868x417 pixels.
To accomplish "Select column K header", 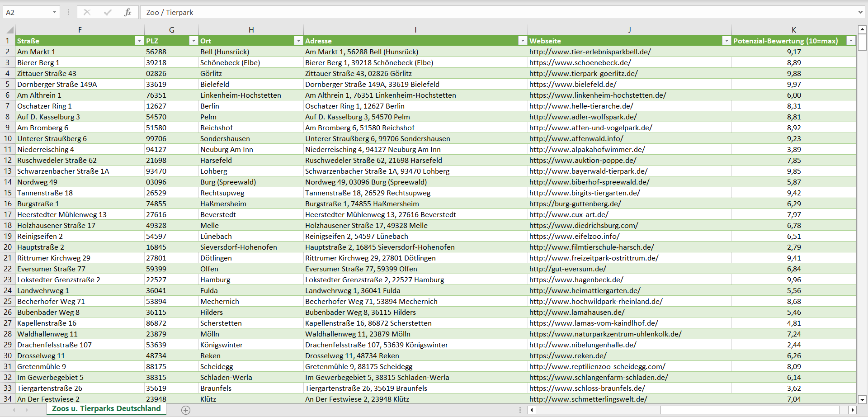I will pos(794,30).
